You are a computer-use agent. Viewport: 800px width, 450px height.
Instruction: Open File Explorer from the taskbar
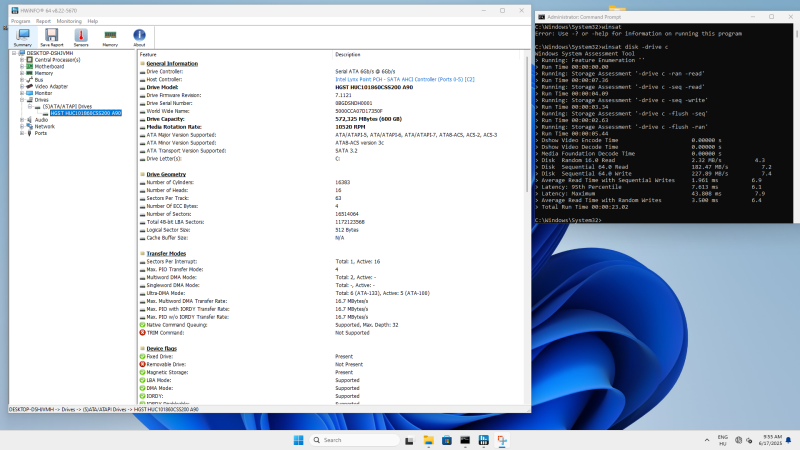(x=428, y=440)
